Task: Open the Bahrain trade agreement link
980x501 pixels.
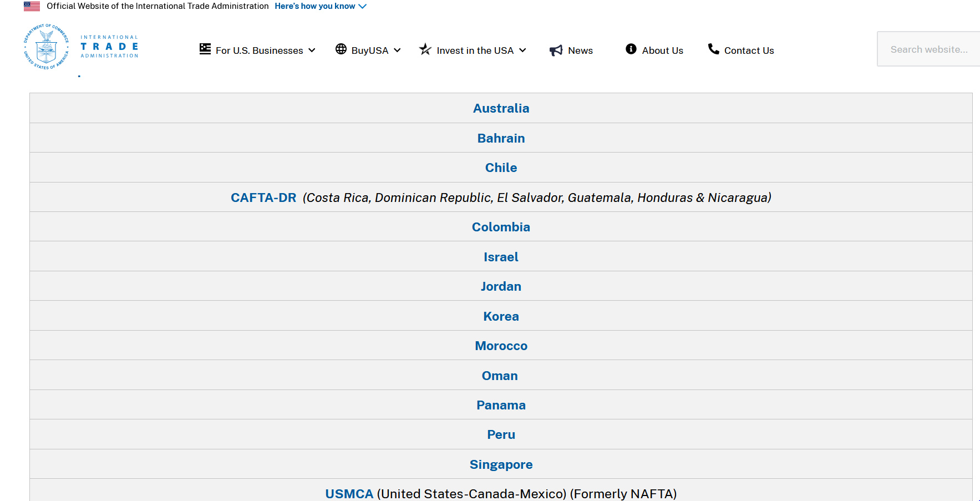Action: pyautogui.click(x=501, y=138)
